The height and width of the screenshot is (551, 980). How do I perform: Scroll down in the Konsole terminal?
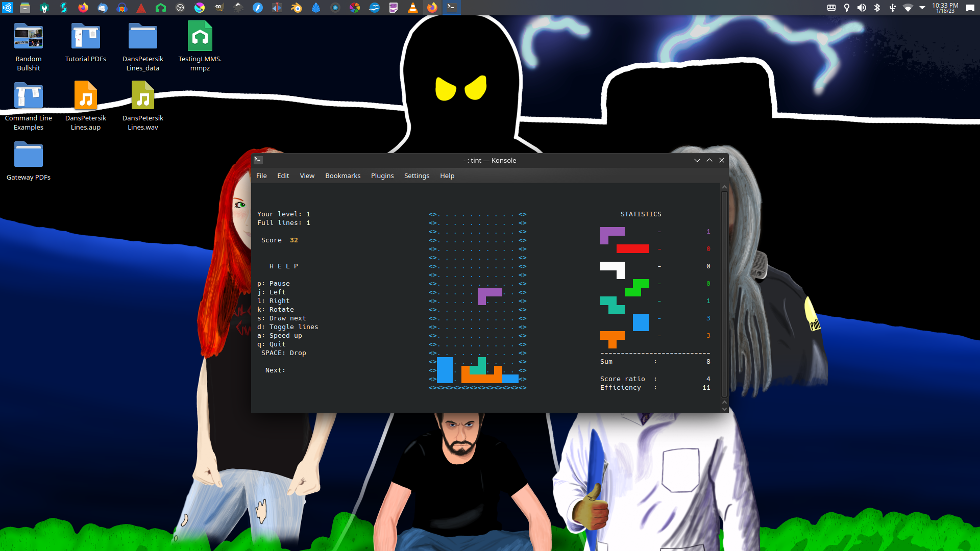point(724,410)
